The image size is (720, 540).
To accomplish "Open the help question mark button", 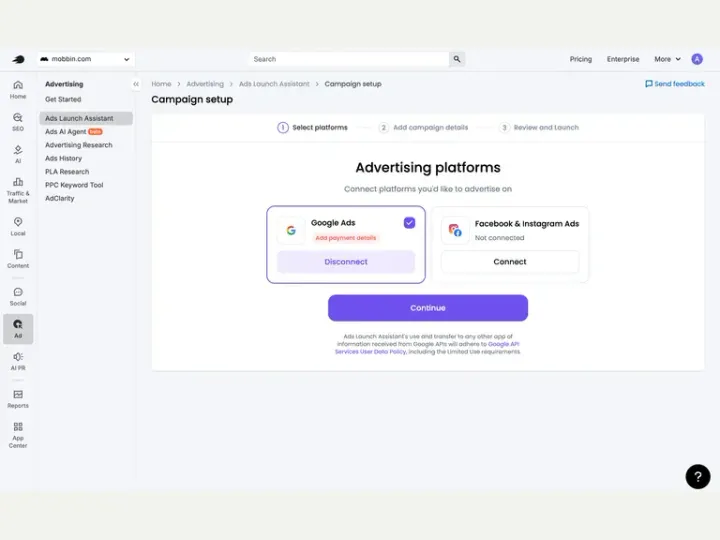I will point(698,477).
